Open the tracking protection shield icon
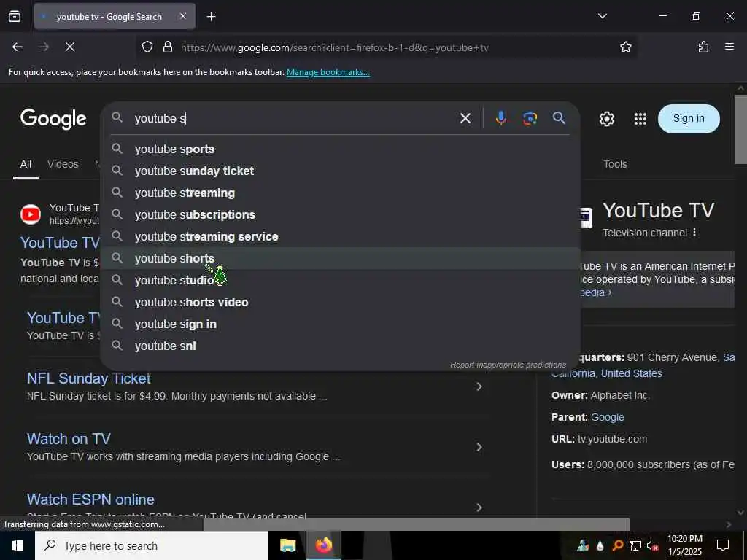Viewport: 747px width, 560px height. (147, 47)
